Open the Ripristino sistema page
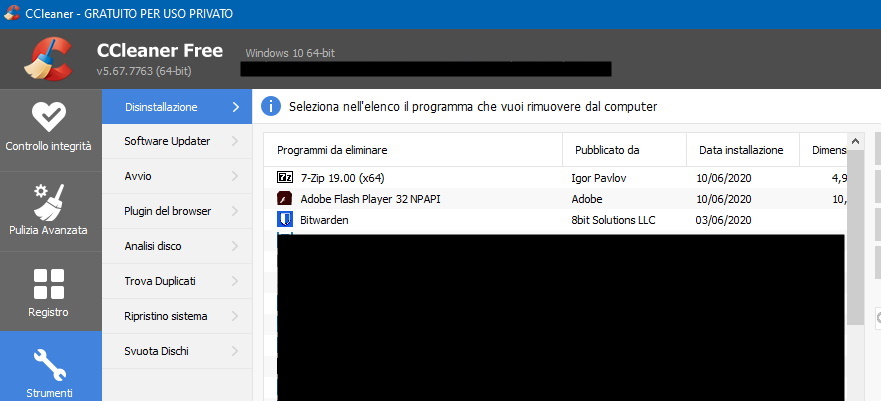This screenshot has width=881, height=401. click(x=177, y=316)
